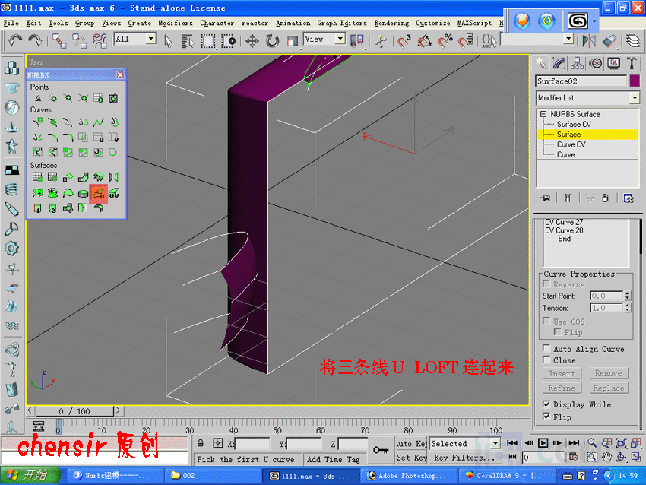
Task: Click the purple object color swatch
Action: (x=634, y=81)
